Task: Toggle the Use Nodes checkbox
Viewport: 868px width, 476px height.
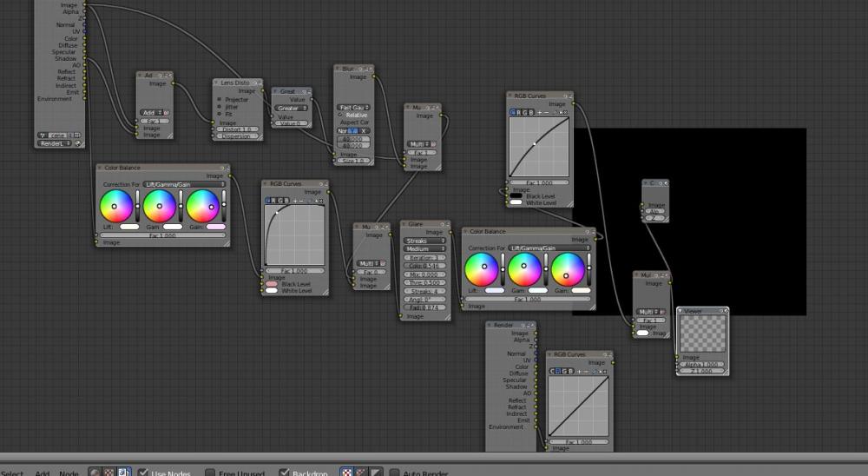Action: click(144, 473)
